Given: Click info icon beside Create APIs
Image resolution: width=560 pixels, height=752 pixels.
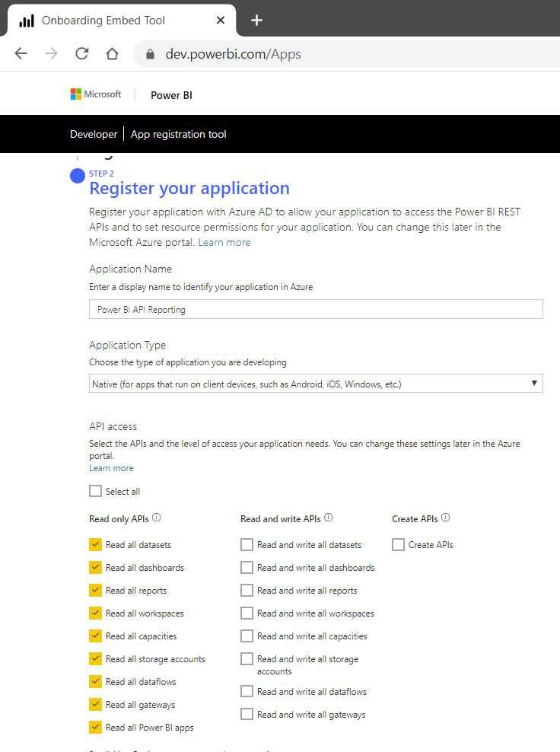Looking at the screenshot, I should tap(445, 518).
